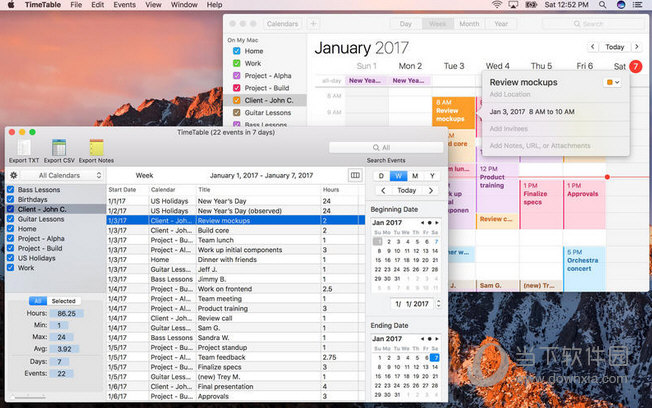This screenshot has width=652, height=408.
Task: Click the Orchestra concert event in Calendar
Action: click(x=584, y=268)
